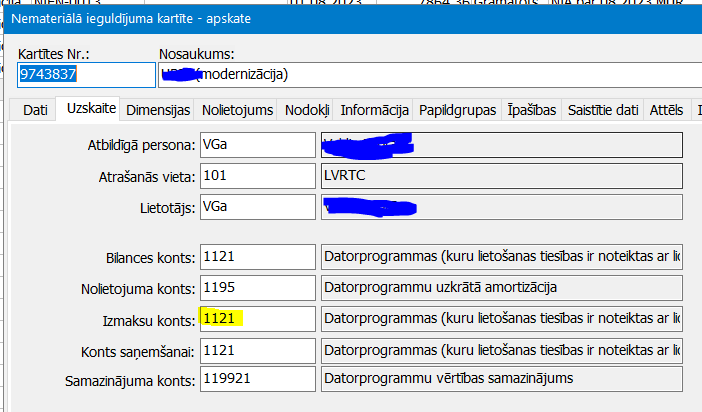Click Bilances konts field 1121

[257, 257]
